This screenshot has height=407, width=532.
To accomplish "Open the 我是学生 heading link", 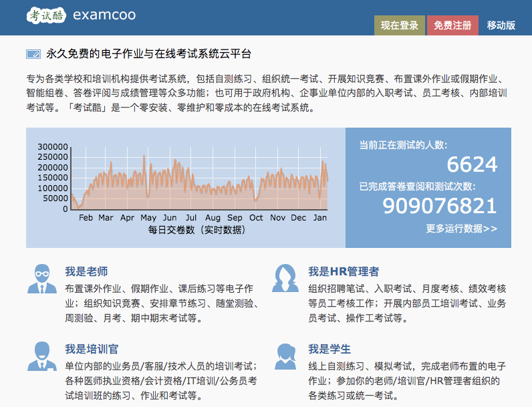I will (x=329, y=349).
